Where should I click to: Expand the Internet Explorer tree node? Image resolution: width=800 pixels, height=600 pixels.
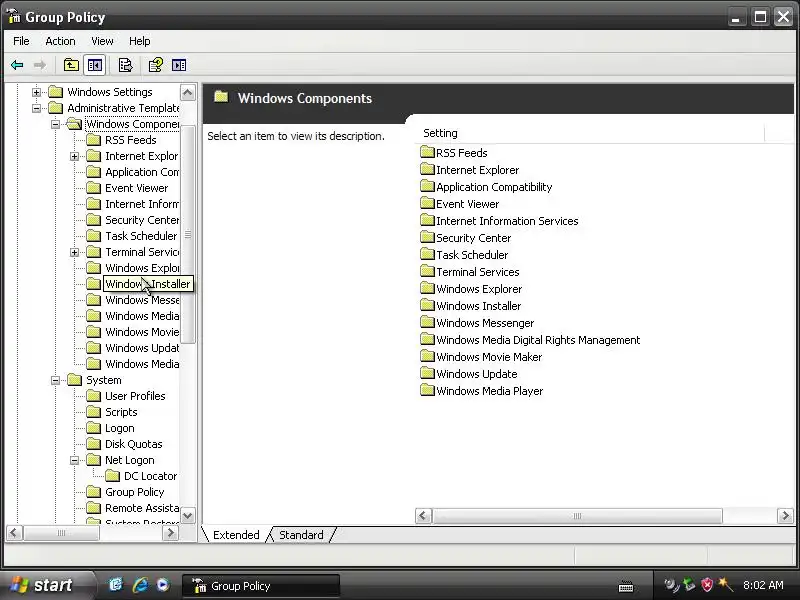(74, 156)
